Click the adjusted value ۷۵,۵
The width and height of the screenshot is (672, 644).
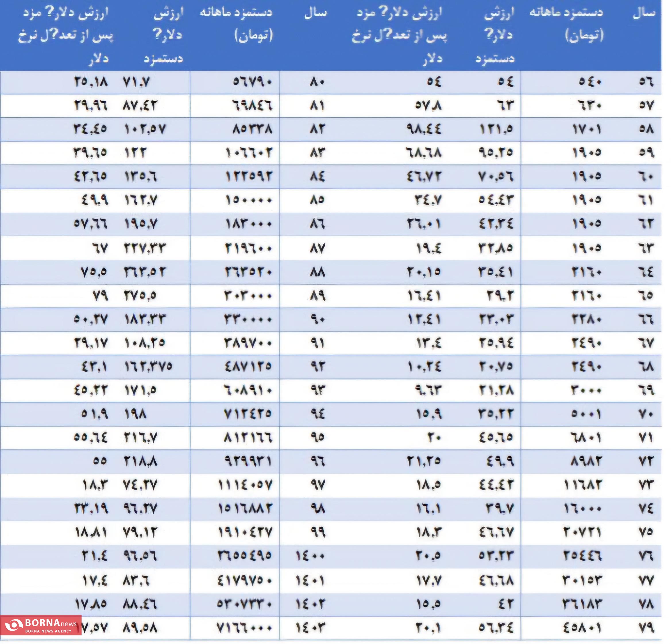tap(94, 272)
